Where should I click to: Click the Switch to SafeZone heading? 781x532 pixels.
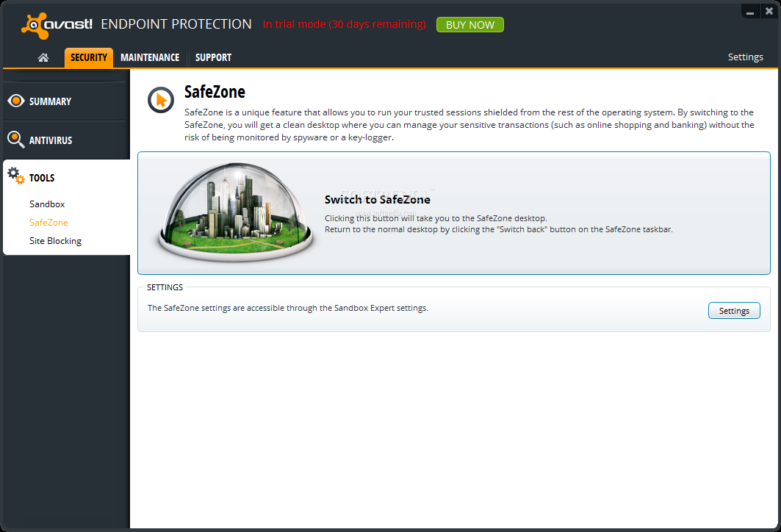[378, 200]
